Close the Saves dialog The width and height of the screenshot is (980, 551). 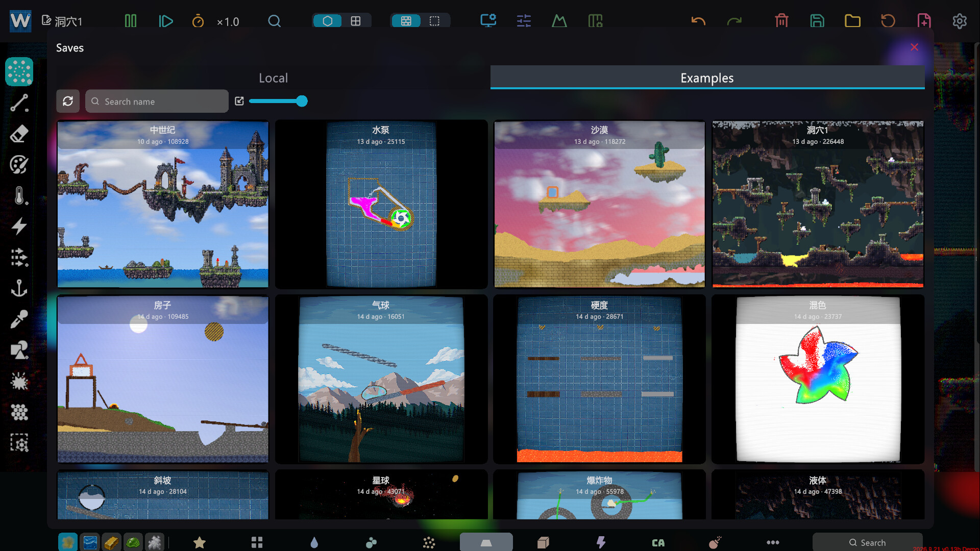(x=914, y=47)
